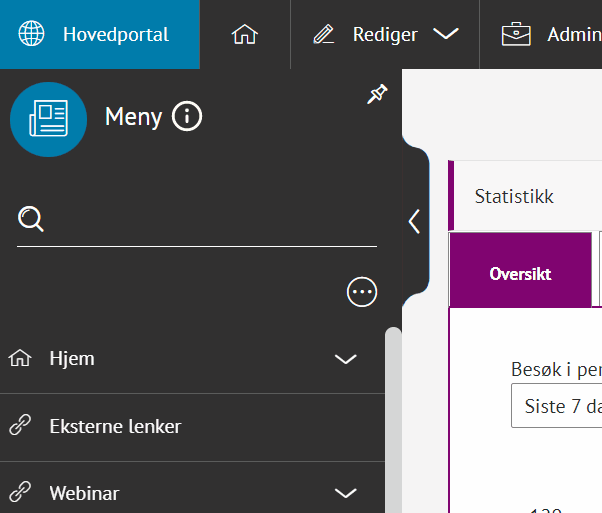Go to home via house icon
This screenshot has width=602, height=513.
(x=244, y=34)
